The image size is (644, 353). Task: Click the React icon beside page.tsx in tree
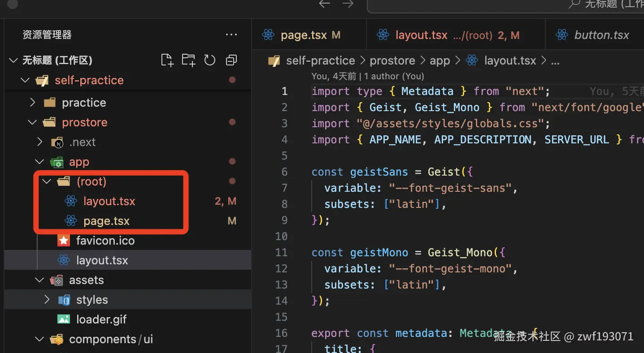coord(71,221)
